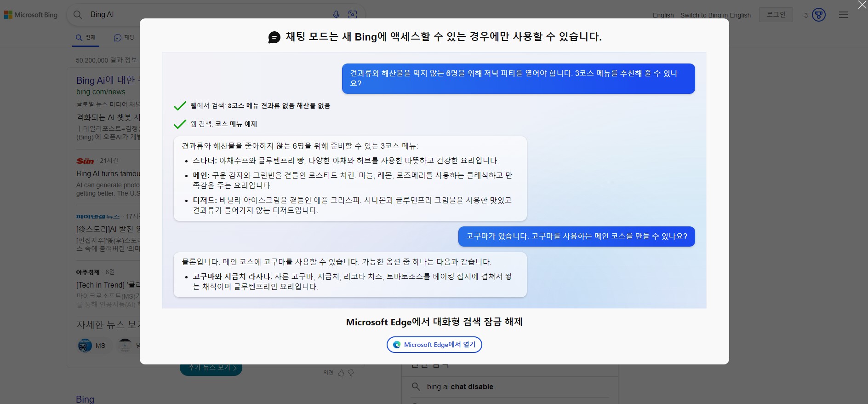Open the [Tech in Trend] article
The height and width of the screenshot is (404, 868).
click(108, 285)
